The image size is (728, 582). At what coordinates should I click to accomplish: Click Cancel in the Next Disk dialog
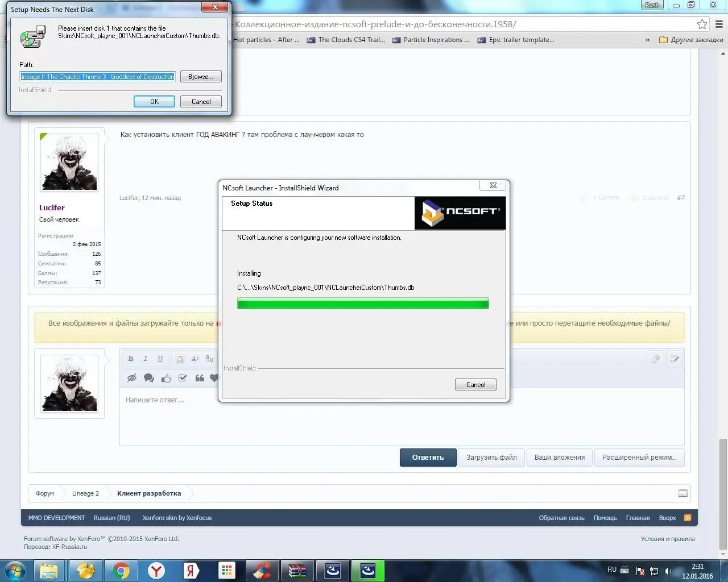click(201, 102)
